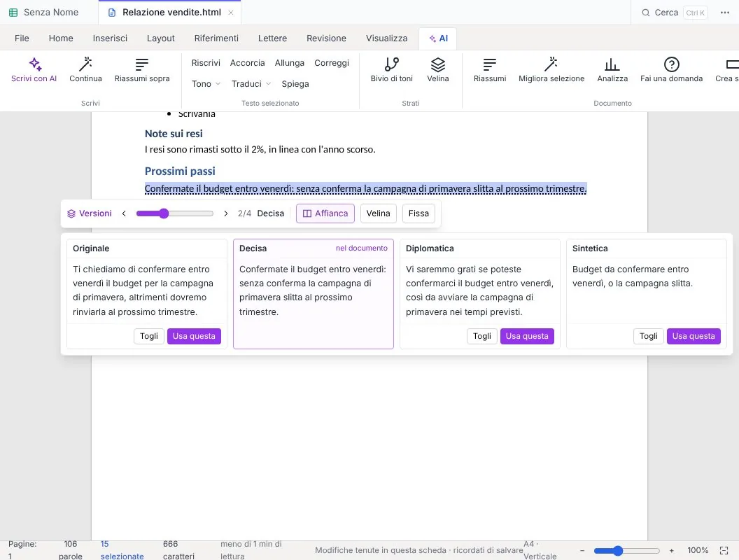Image resolution: width=739 pixels, height=560 pixels.
Task: Switch to the Lettere ribbon tab
Action: pos(272,38)
